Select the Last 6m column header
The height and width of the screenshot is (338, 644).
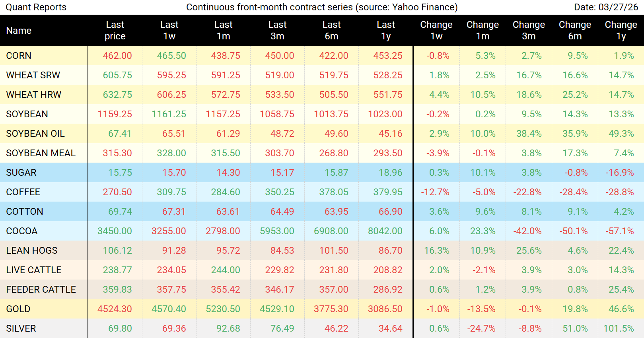[331, 31]
